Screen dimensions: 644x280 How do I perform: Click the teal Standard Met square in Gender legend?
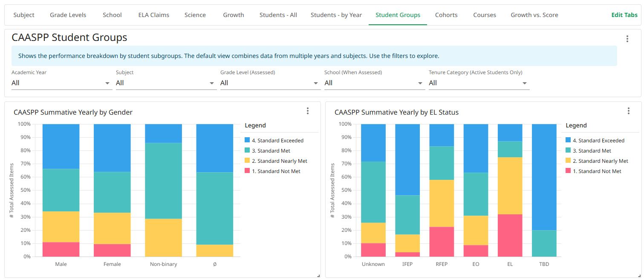tap(247, 150)
